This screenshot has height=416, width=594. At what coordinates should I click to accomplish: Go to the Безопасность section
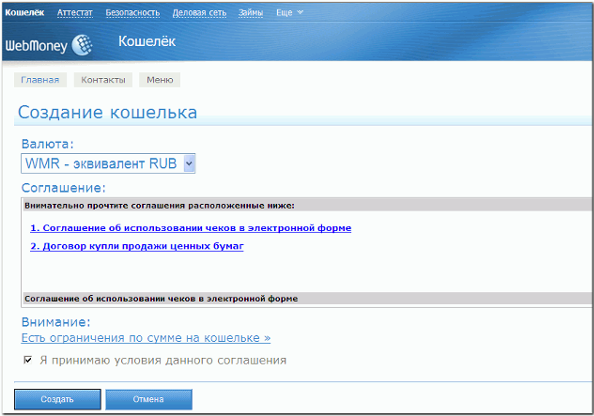tap(133, 13)
